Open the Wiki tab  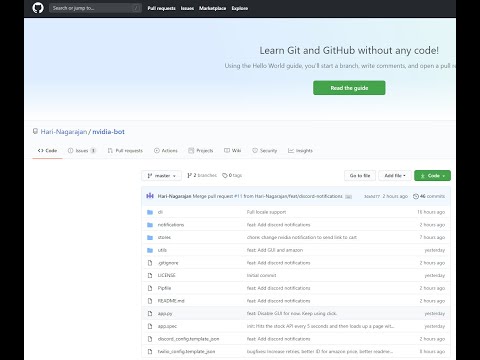[233, 151]
